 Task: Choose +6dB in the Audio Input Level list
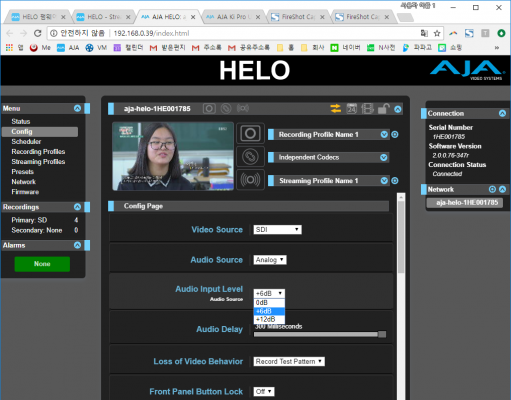pyautogui.click(x=269, y=311)
